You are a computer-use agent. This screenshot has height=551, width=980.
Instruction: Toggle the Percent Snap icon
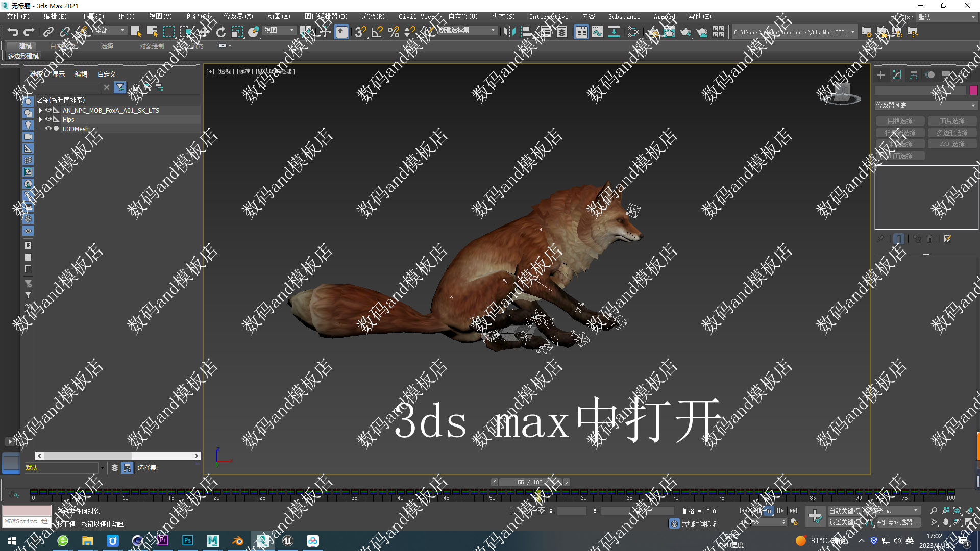click(394, 32)
